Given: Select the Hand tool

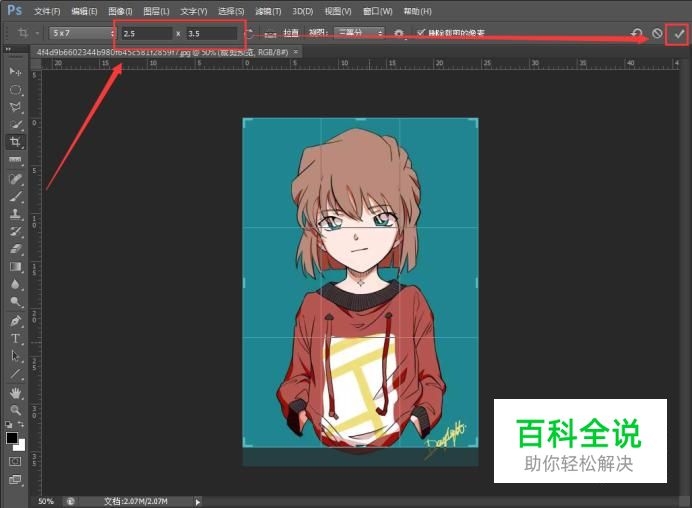Looking at the screenshot, I should click(x=16, y=392).
